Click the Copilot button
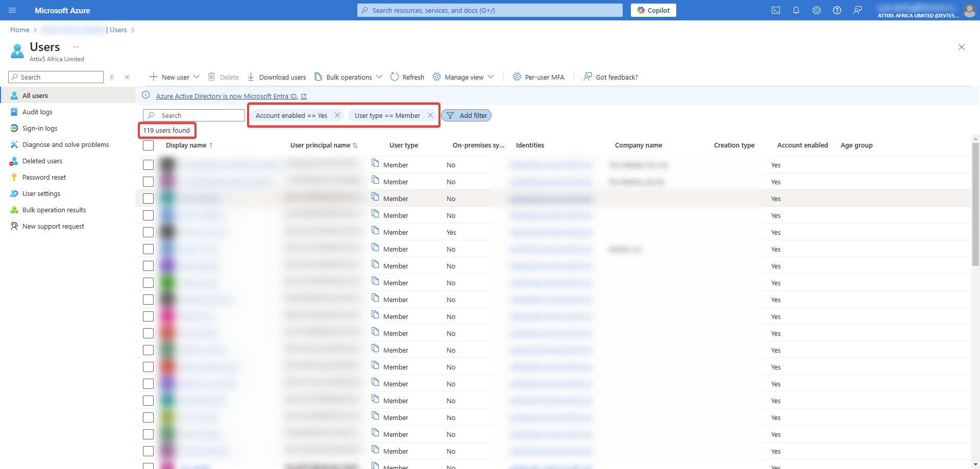 (x=653, y=10)
